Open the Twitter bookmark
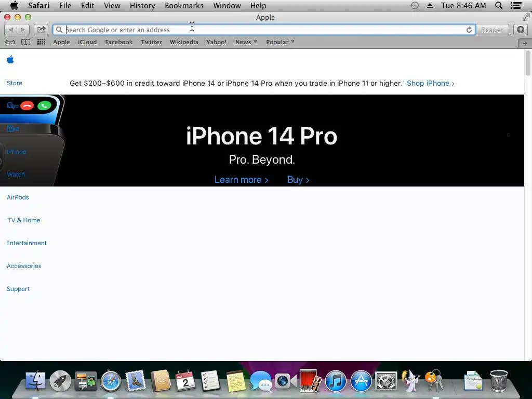This screenshot has width=532, height=399. pos(151,42)
